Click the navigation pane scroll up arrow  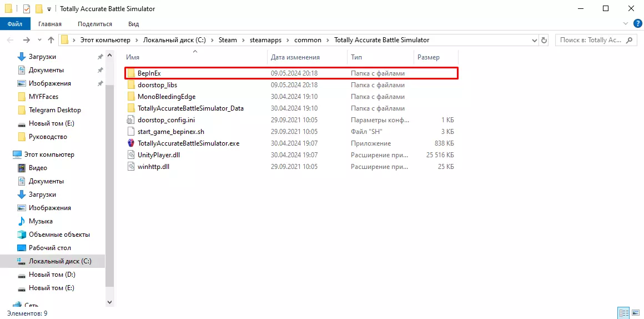click(109, 54)
